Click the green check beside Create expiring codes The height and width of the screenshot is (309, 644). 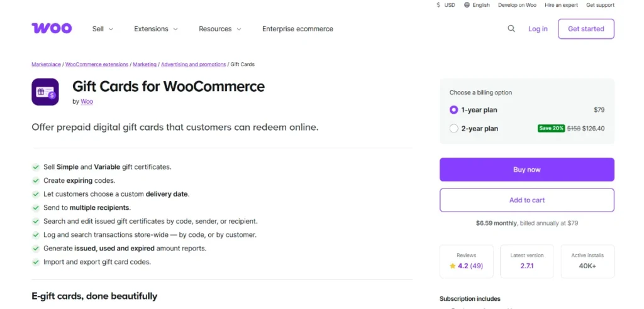[36, 181]
